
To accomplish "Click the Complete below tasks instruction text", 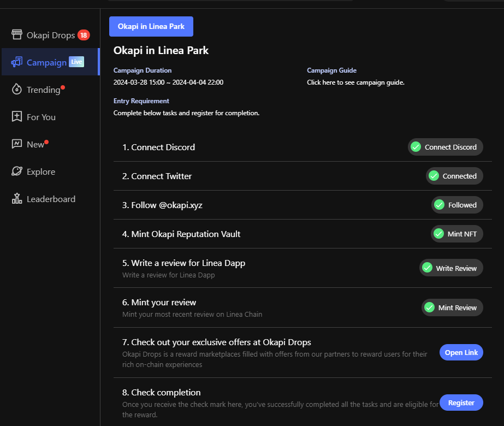I will pyautogui.click(x=186, y=113).
